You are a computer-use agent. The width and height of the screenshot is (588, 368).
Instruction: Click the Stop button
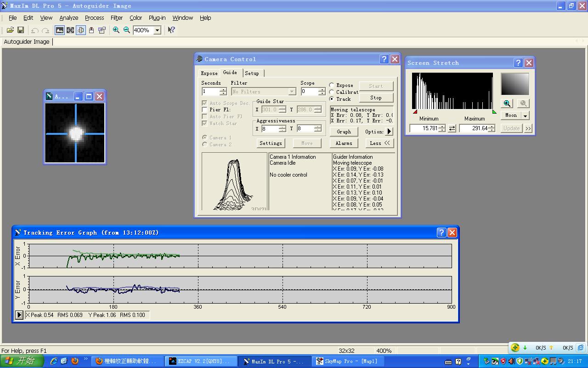376,98
